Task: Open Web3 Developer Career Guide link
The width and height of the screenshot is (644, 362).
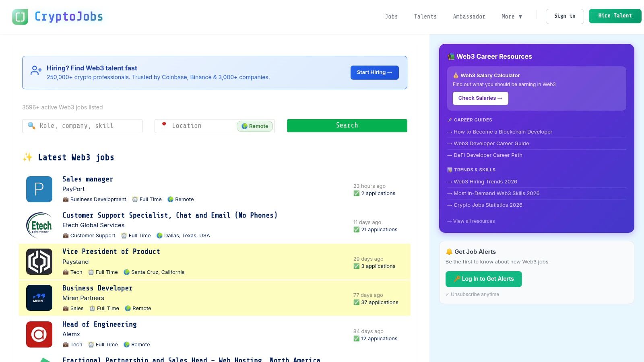Action: [x=488, y=144]
